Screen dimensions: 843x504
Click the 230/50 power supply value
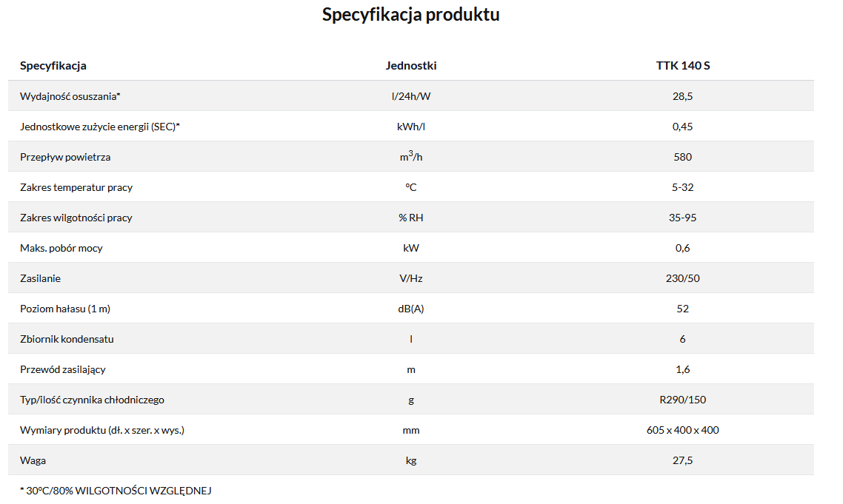pyautogui.click(x=682, y=278)
